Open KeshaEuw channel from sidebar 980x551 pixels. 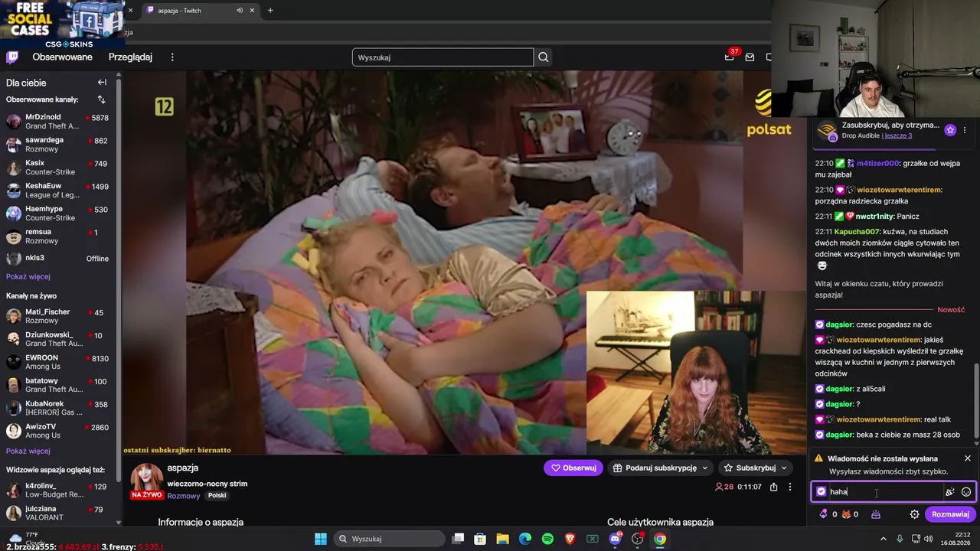pos(58,191)
